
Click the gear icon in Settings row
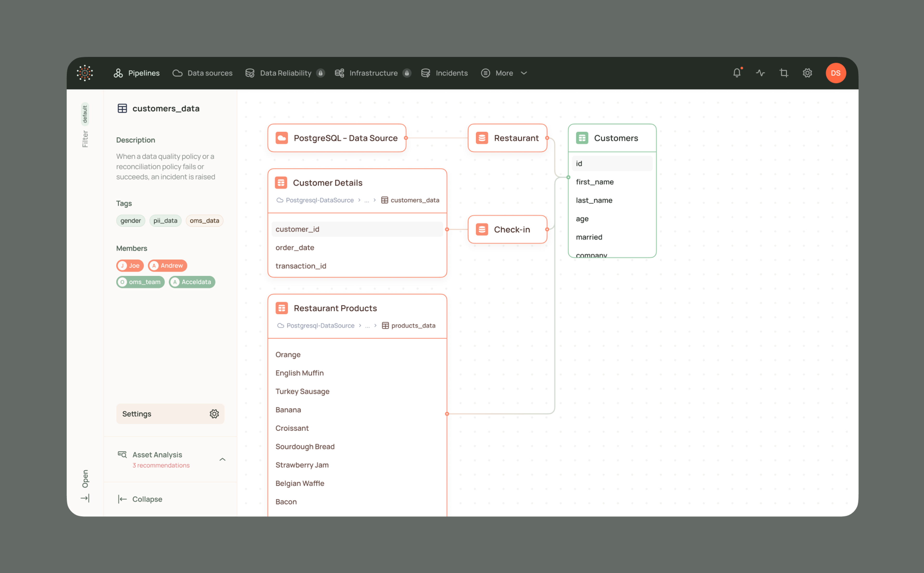pyautogui.click(x=214, y=414)
